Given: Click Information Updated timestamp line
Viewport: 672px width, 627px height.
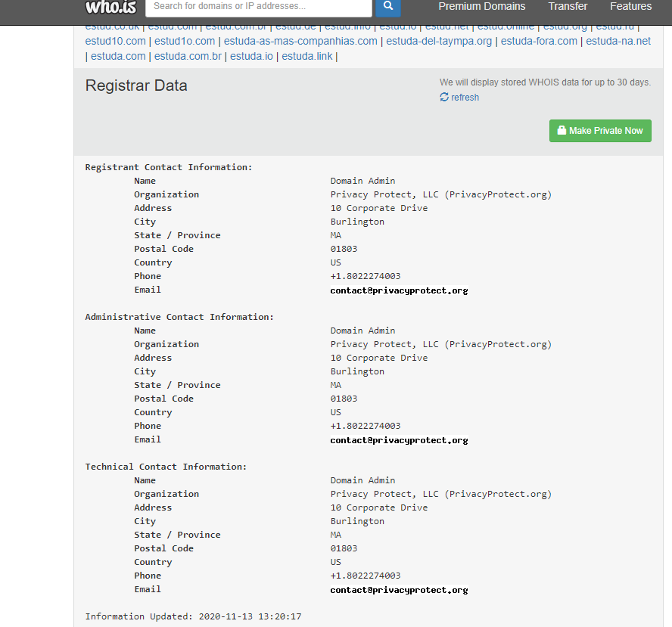Looking at the screenshot, I should (193, 616).
